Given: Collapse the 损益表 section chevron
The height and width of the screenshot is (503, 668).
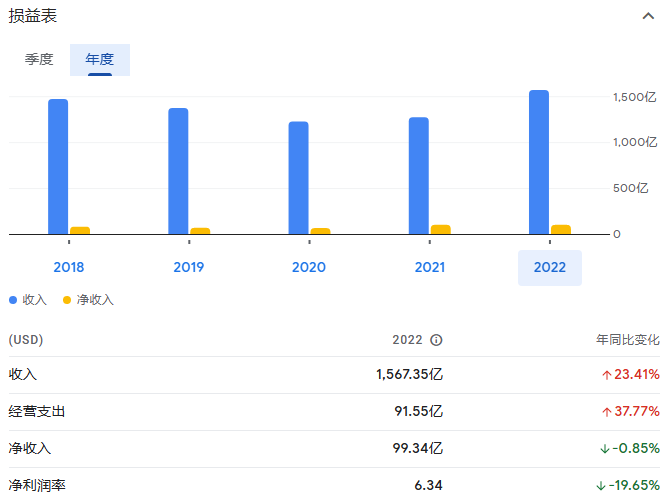Looking at the screenshot, I should pyautogui.click(x=648, y=16).
